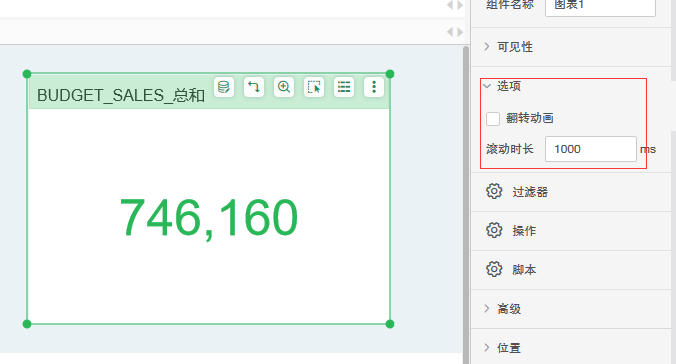Click the gear icon next to 脚本

click(494, 269)
